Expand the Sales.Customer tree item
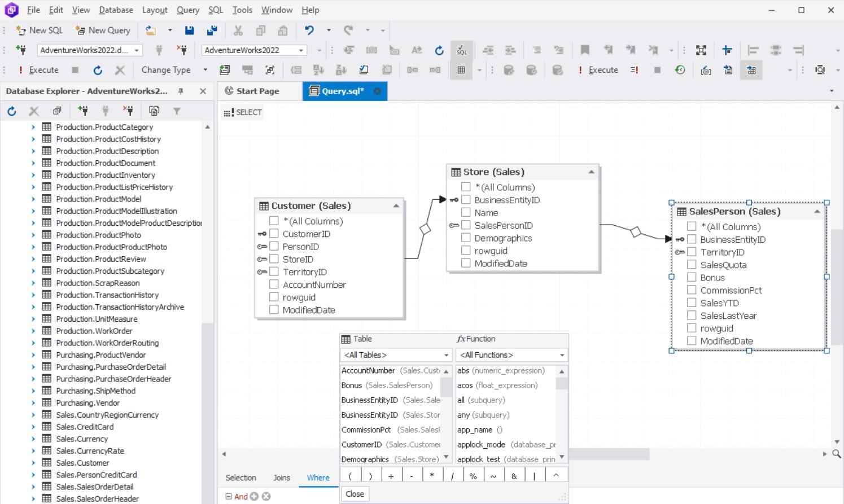The image size is (844, 504). pyautogui.click(x=33, y=462)
